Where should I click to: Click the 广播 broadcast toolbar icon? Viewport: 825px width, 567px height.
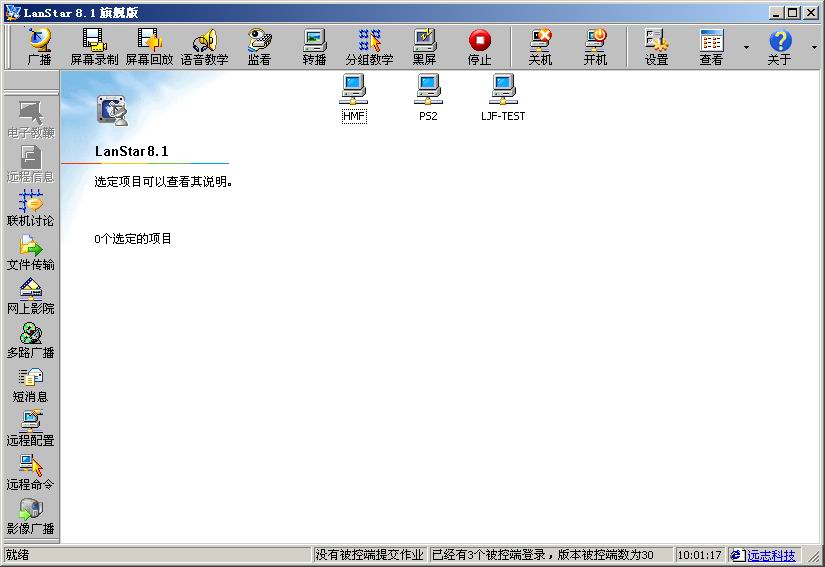pos(39,46)
